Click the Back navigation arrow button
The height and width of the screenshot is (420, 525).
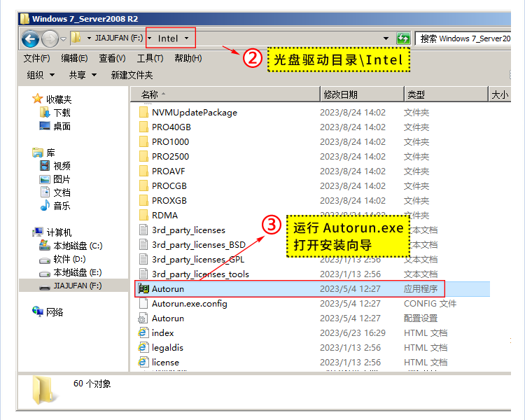[x=30, y=38]
